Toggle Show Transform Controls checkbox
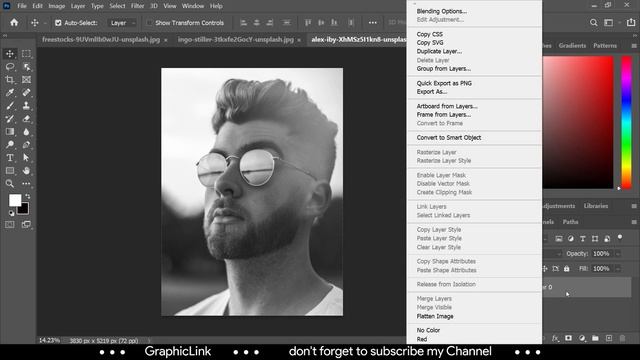Image resolution: width=640 pixels, height=360 pixels. coord(149,23)
